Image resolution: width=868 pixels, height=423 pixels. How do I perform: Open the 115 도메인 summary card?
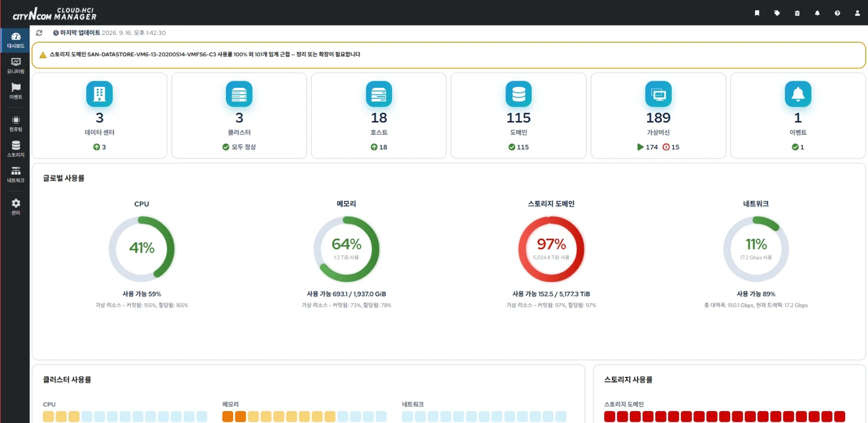[x=519, y=116]
